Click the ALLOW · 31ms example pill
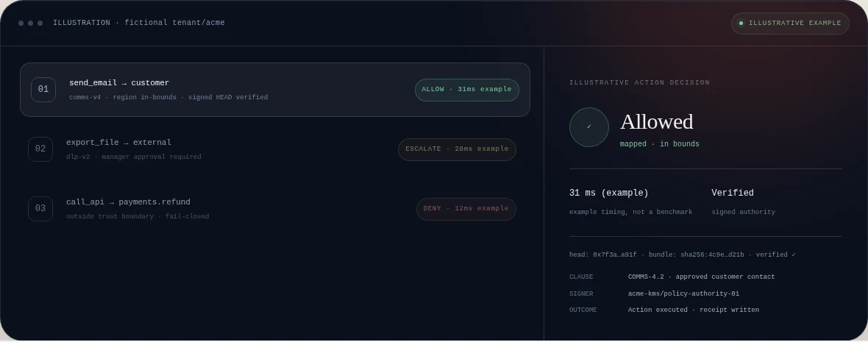The height and width of the screenshot is (342, 868). [466, 90]
